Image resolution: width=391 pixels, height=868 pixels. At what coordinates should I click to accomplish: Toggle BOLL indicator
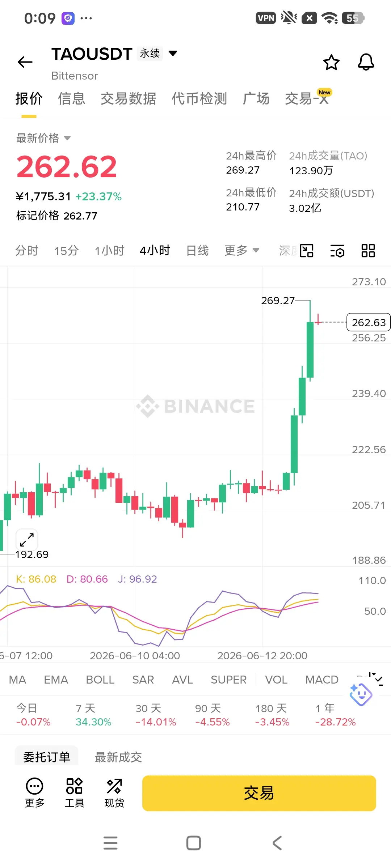pyautogui.click(x=100, y=680)
